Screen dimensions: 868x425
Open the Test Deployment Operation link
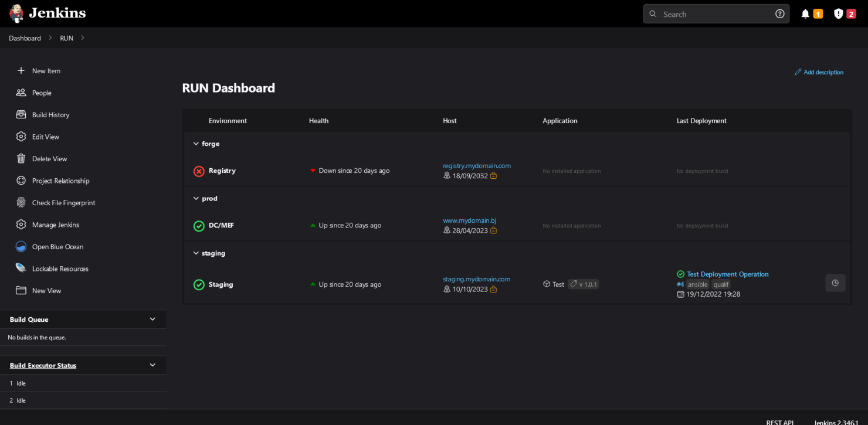(727, 274)
